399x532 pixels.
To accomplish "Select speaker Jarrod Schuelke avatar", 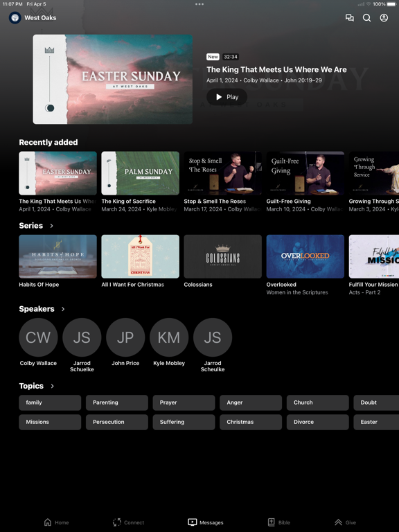I will pyautogui.click(x=82, y=337).
